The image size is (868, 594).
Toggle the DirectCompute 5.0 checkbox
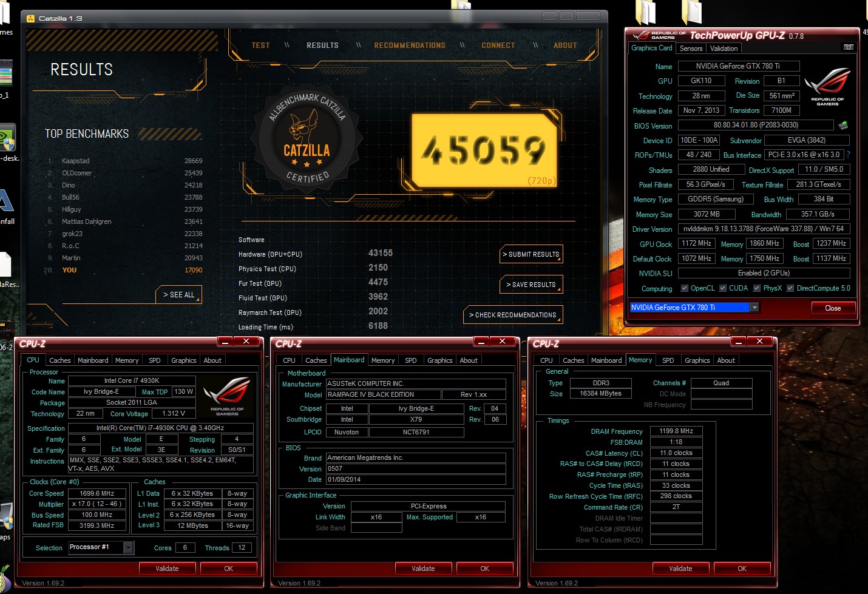(x=790, y=288)
